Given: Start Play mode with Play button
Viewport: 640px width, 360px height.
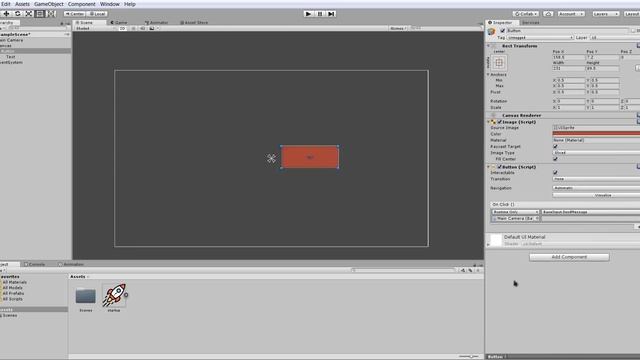Looking at the screenshot, I should pyautogui.click(x=309, y=13).
